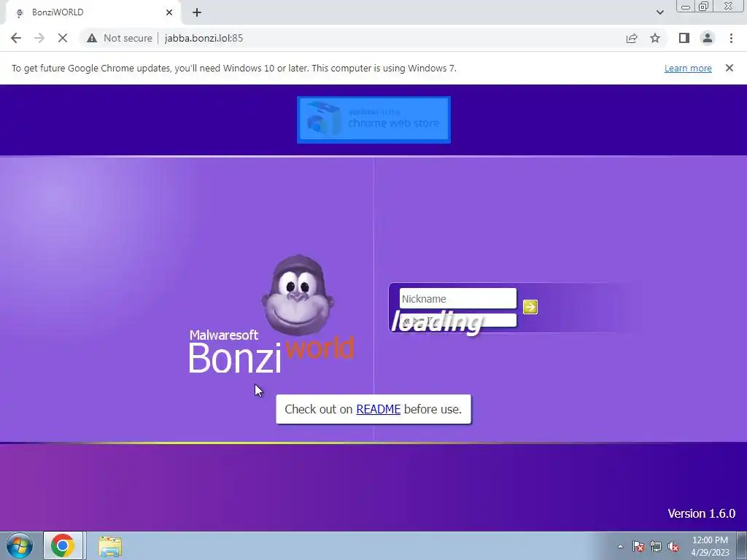Bookmark this tab with star
The image size is (747, 560).
pos(655,38)
